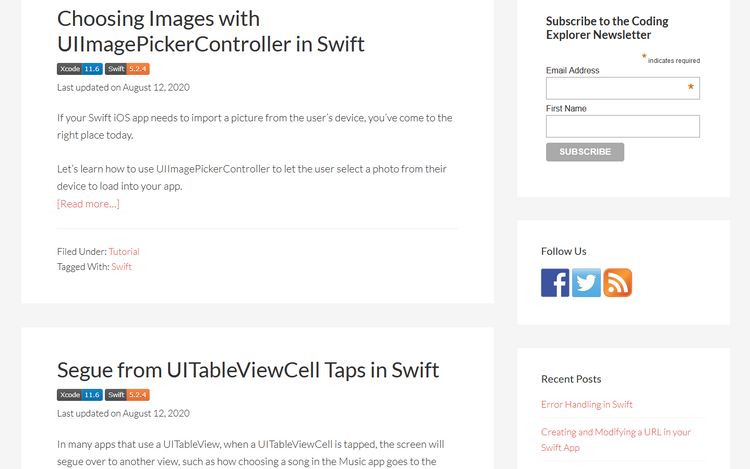
Task: Click the Follow Us heading
Action: pyautogui.click(x=563, y=251)
